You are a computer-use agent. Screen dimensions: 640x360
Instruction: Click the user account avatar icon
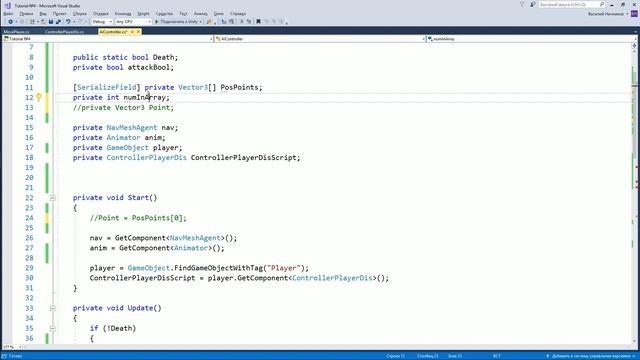634,13
